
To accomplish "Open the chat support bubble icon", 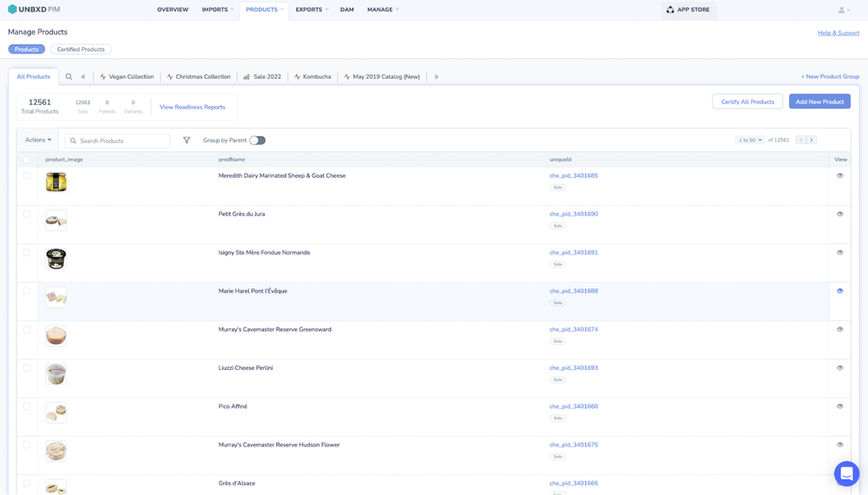I will tap(846, 473).
